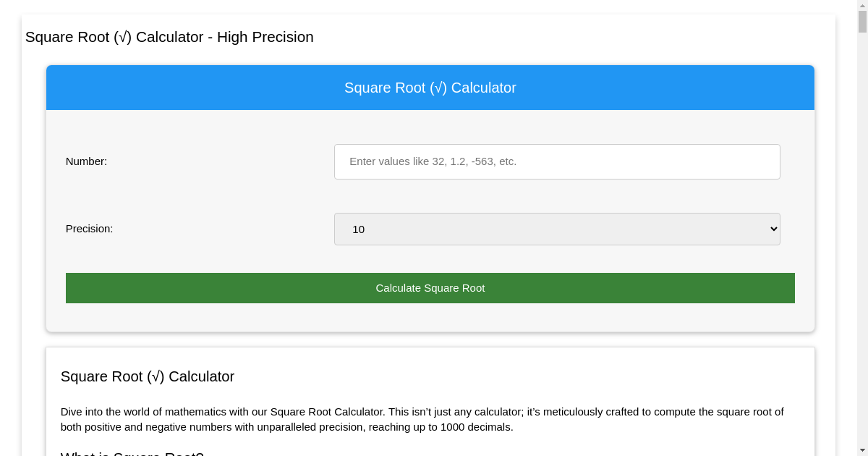Click the Square Root Calculator heading in description
Screen dimensions: 868x456
click(148, 376)
